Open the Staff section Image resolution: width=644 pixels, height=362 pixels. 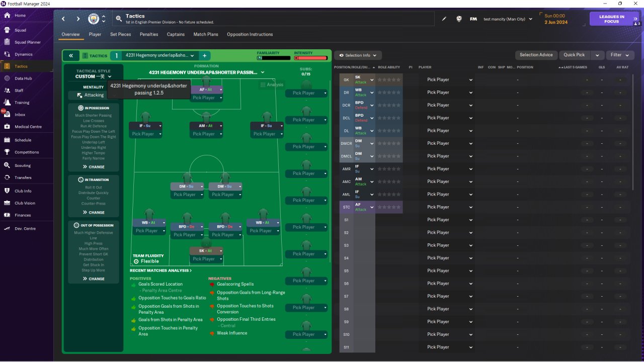pyautogui.click(x=19, y=90)
